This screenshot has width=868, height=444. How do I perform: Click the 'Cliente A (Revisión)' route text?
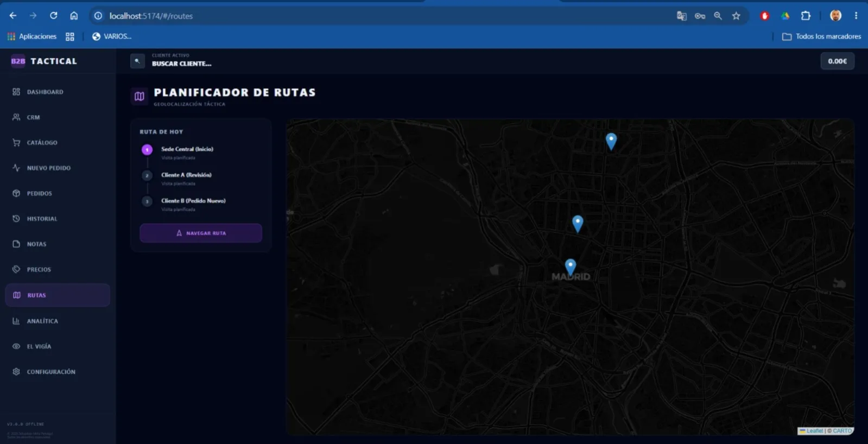(186, 175)
